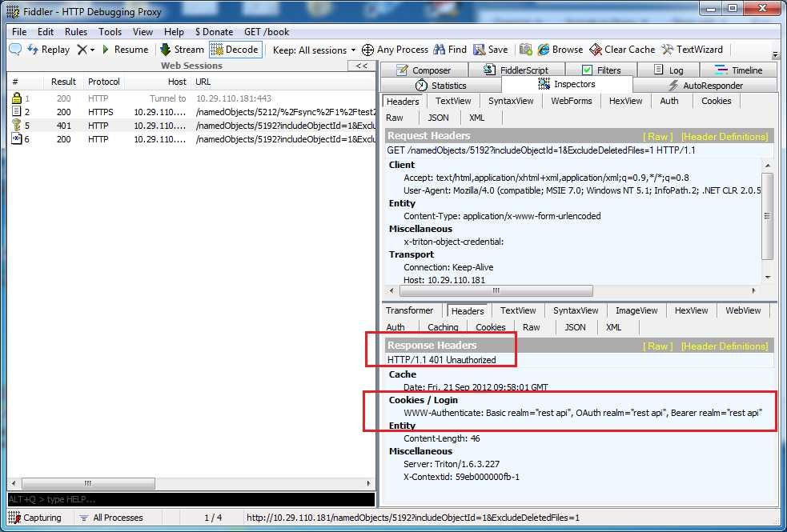The width and height of the screenshot is (787, 532).
Task: Replay the selected session
Action: pos(48,49)
